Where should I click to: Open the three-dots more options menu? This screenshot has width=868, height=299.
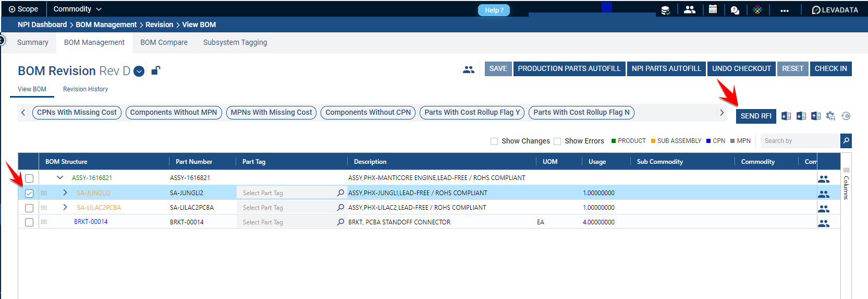785,10
